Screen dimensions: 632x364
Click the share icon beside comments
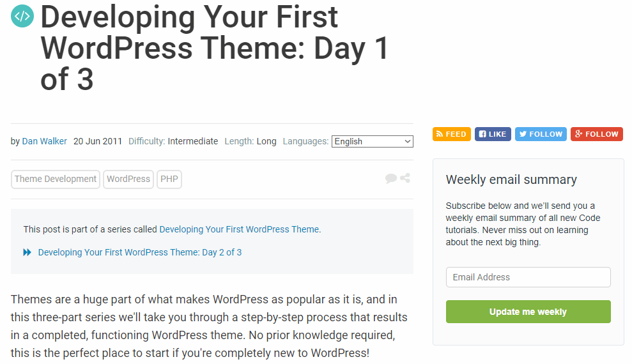click(x=405, y=178)
